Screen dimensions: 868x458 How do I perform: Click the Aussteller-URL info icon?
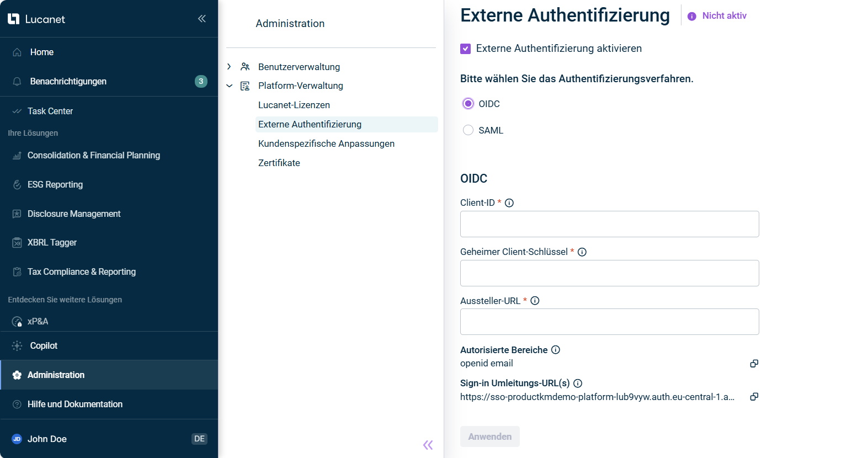pyautogui.click(x=535, y=301)
